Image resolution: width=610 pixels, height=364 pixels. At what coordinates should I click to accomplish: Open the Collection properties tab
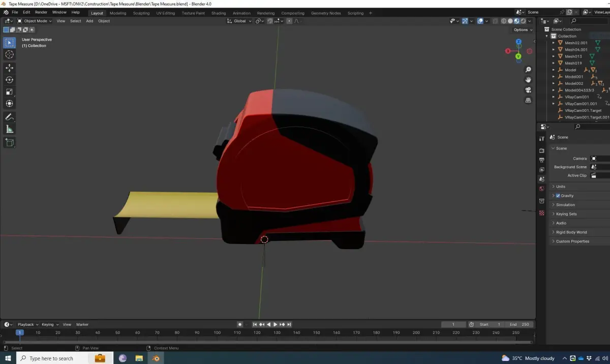pos(541,201)
